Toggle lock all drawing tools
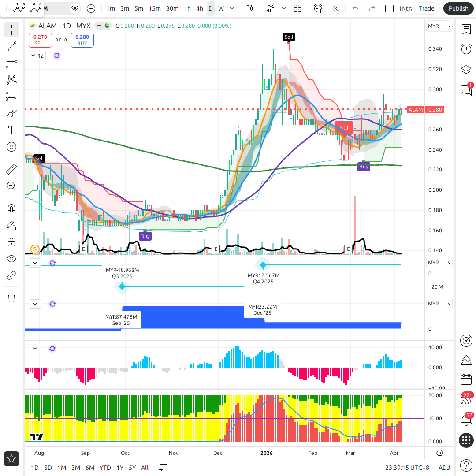This screenshot has width=476, height=476. pos(11,242)
